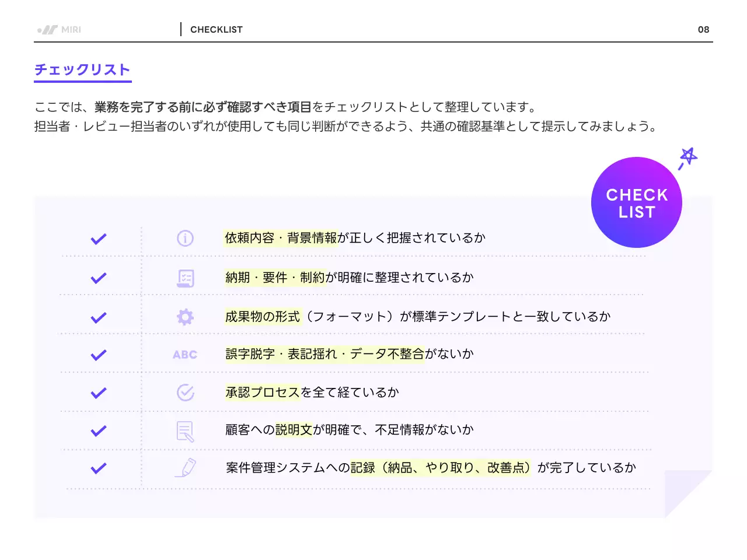
Task: Click page number 08
Action: 703,29
